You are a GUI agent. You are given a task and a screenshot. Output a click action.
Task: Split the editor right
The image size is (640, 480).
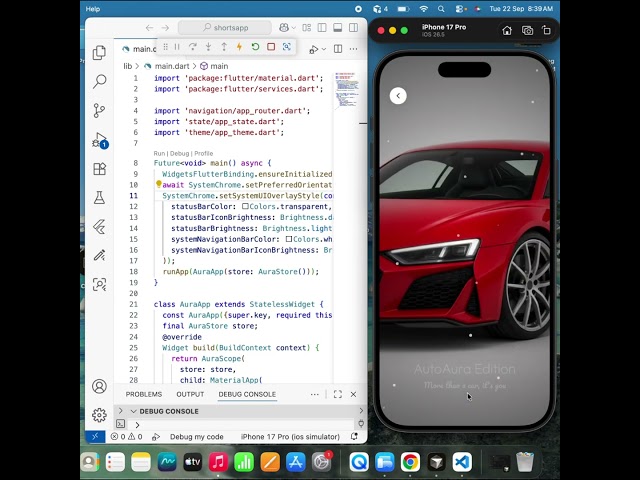pos(338,49)
